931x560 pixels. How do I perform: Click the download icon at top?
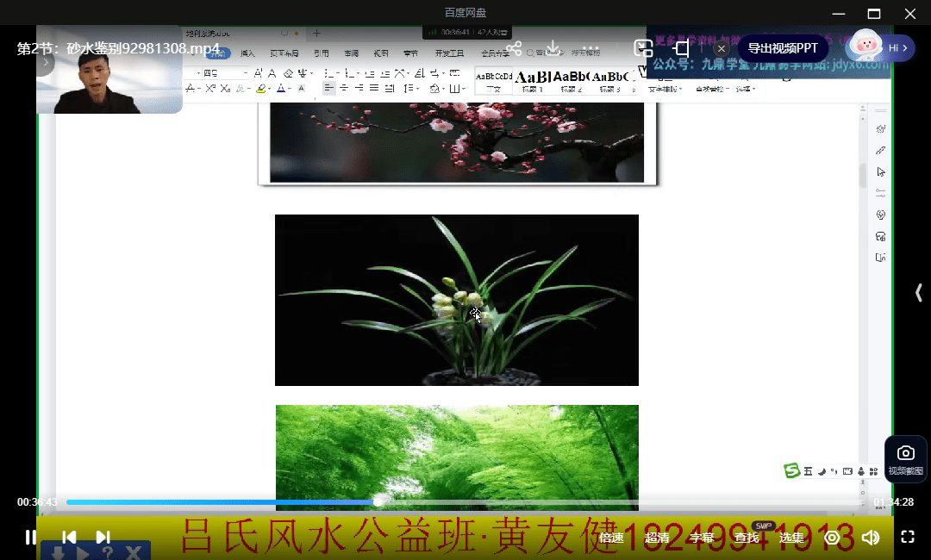pyautogui.click(x=553, y=49)
